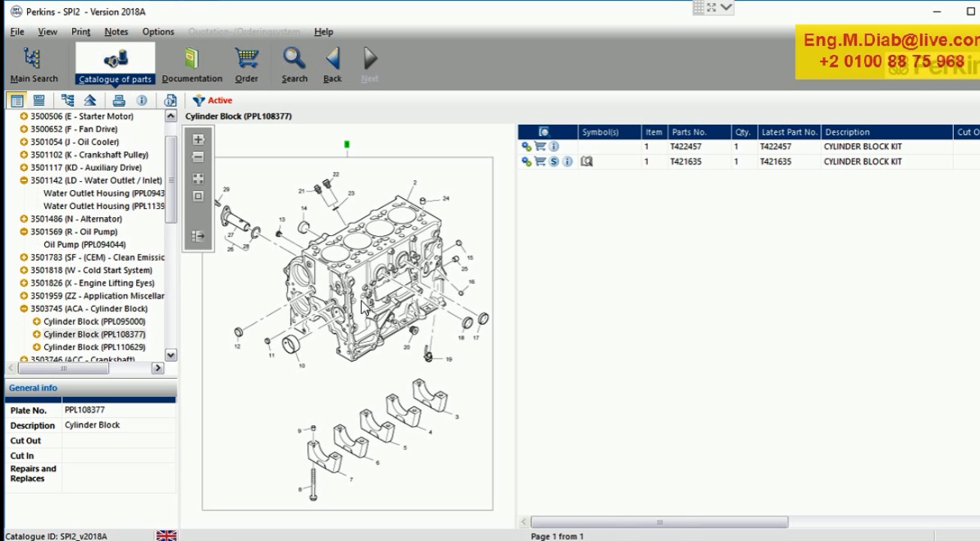Viewport: 980px width, 541px height.
Task: Show info for part T421635
Action: click(x=567, y=162)
